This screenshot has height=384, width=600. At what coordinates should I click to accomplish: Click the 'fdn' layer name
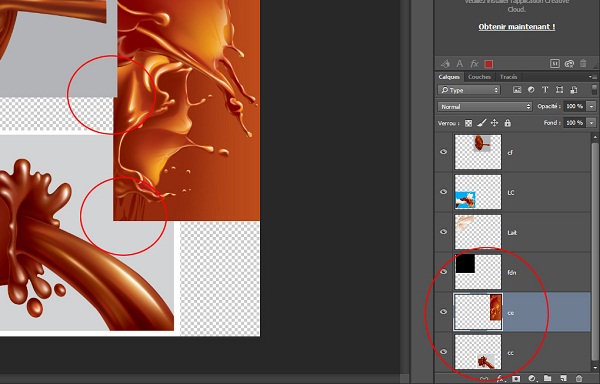tap(512, 273)
